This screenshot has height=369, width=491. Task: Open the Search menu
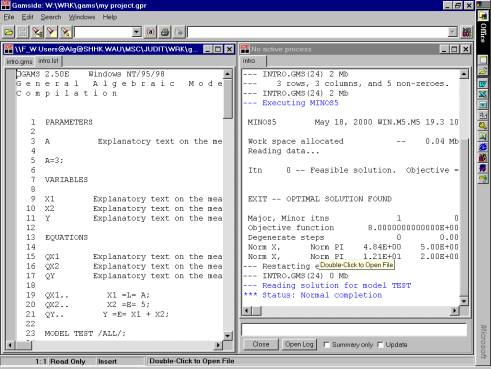coord(51,17)
